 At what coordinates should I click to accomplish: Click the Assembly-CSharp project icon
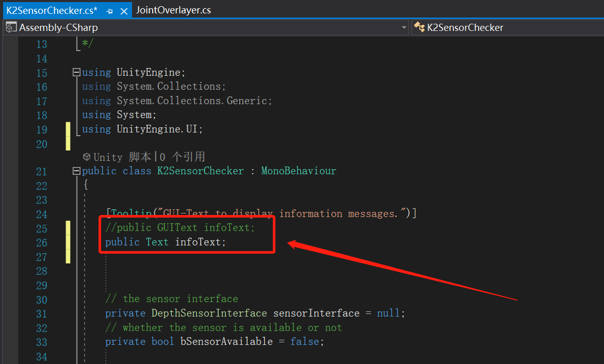pos(10,27)
